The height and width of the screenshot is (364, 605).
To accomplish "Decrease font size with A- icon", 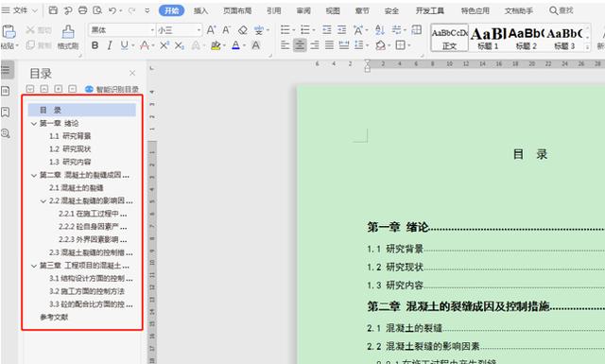I will [x=227, y=29].
